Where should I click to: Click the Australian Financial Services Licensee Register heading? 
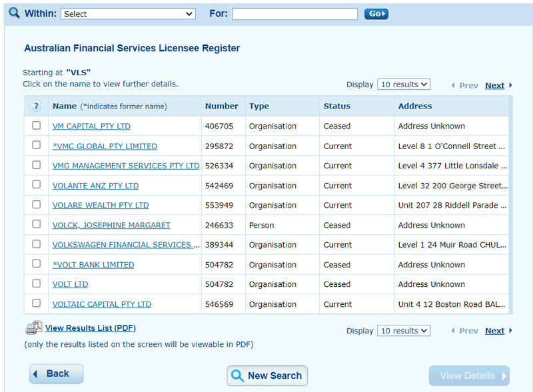pos(132,48)
